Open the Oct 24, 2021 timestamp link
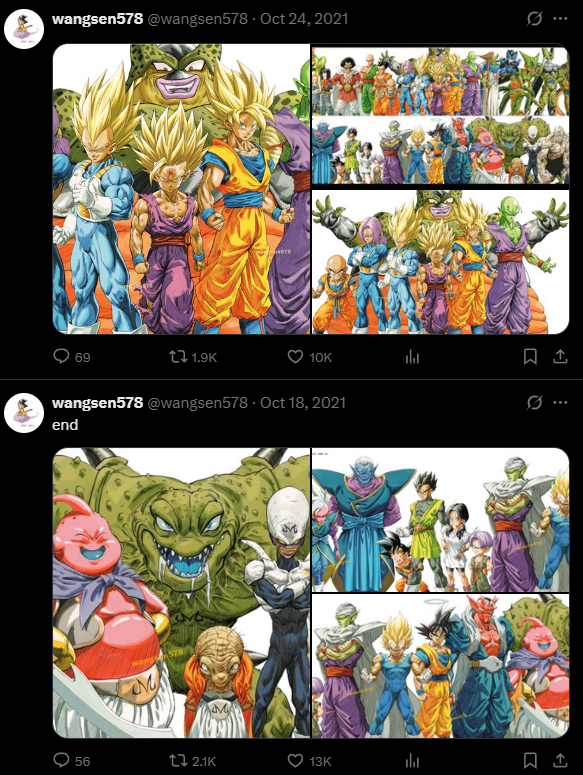583x775 pixels. tap(304, 19)
